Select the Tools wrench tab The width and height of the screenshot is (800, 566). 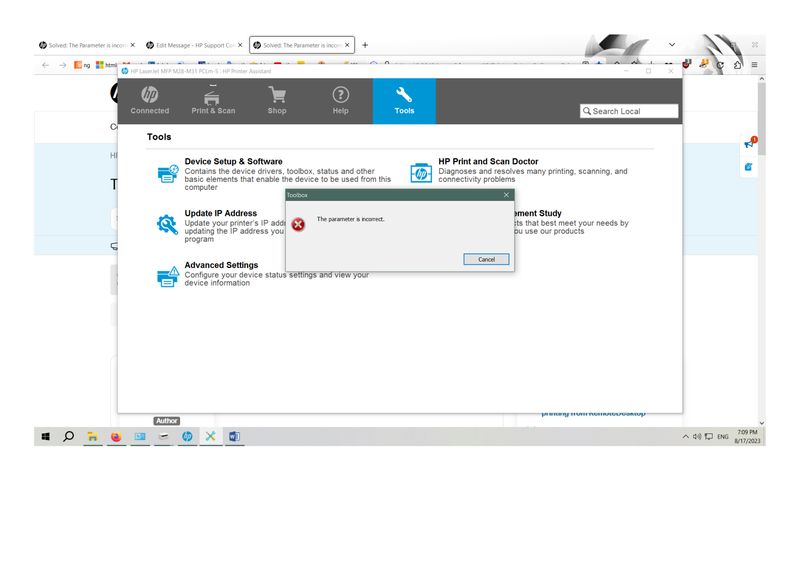[x=404, y=101]
